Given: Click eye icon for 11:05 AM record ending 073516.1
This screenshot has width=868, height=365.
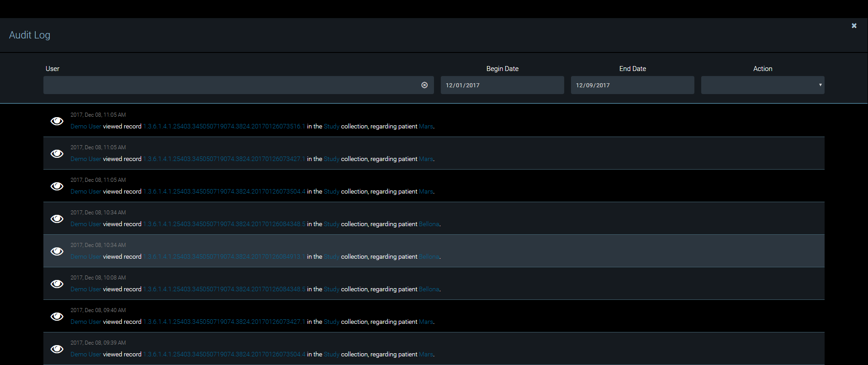Looking at the screenshot, I should (57, 121).
